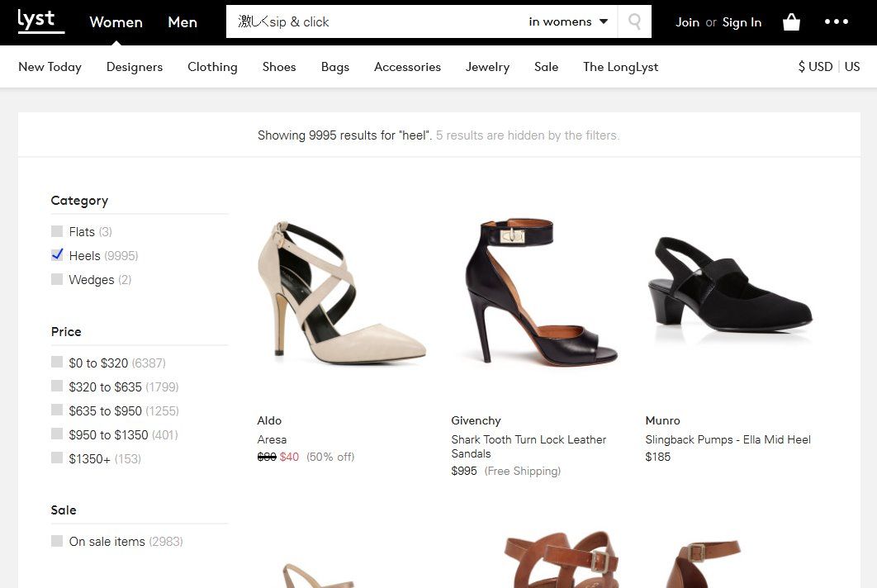Click the (Free Shipping) label
Viewport: 877px width, 588px height.
523,471
